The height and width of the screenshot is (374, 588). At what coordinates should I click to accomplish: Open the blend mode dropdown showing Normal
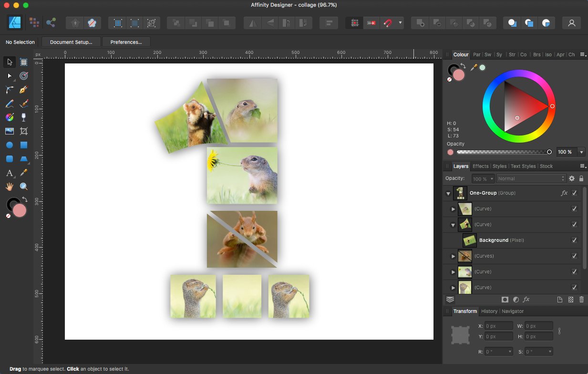tap(531, 178)
